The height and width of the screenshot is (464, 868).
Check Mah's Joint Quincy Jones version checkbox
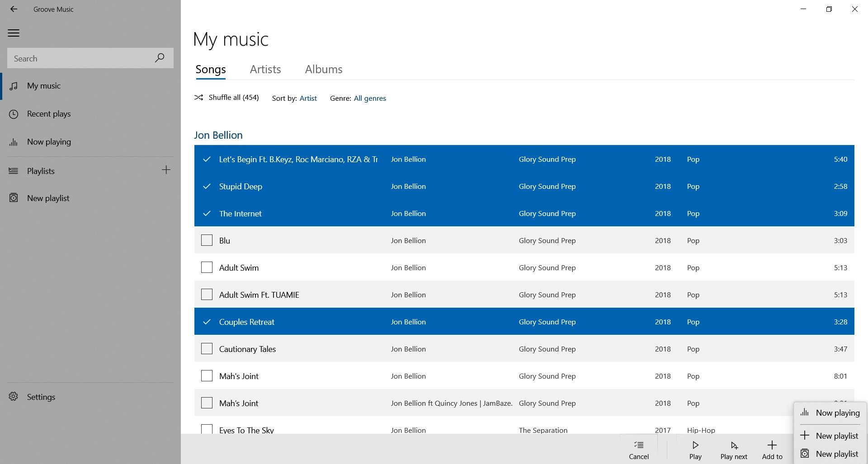[x=207, y=403]
